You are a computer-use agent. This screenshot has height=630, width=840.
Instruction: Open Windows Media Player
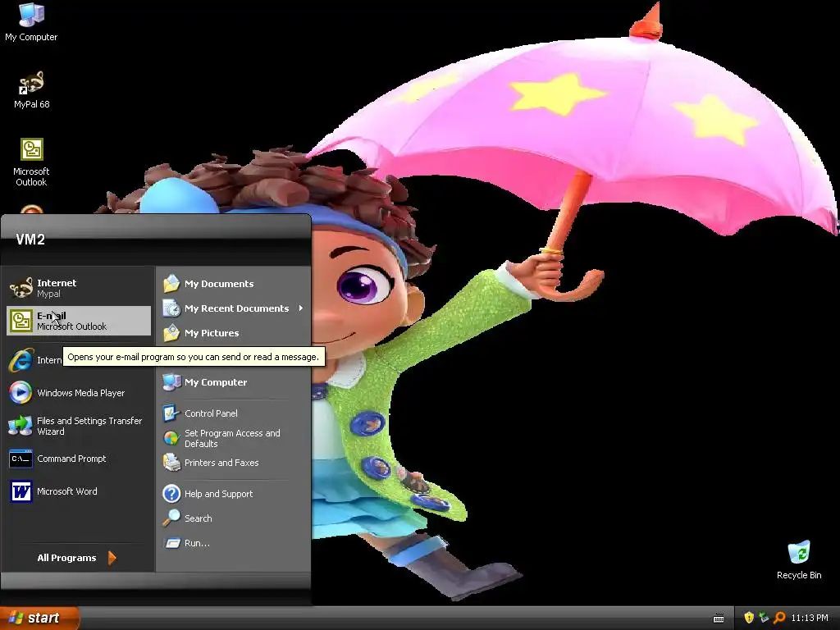tap(79, 393)
